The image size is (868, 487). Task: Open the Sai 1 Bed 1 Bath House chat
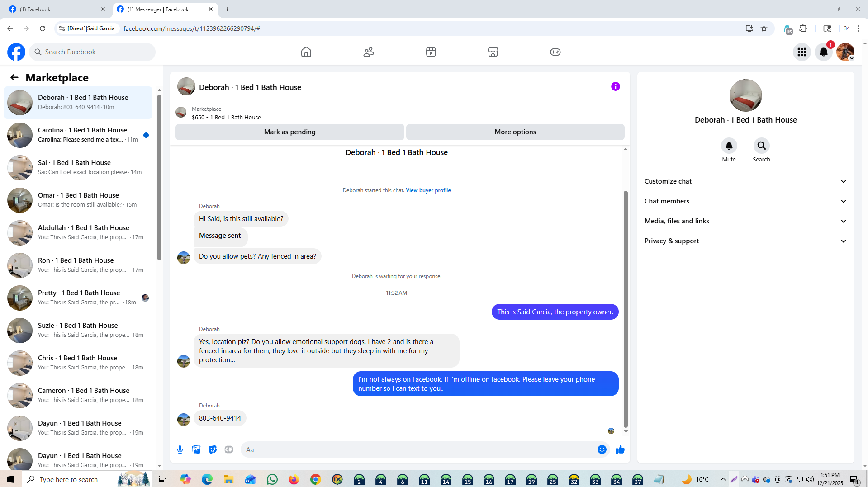78,167
